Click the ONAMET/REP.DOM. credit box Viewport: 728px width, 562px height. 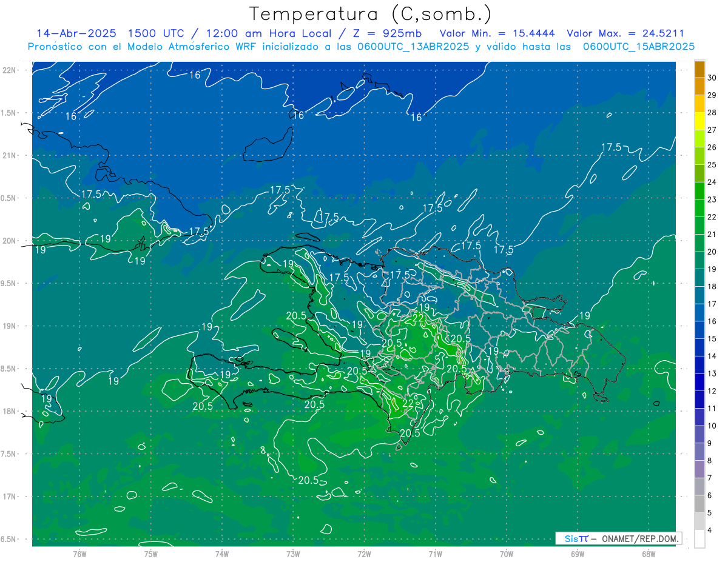[618, 539]
